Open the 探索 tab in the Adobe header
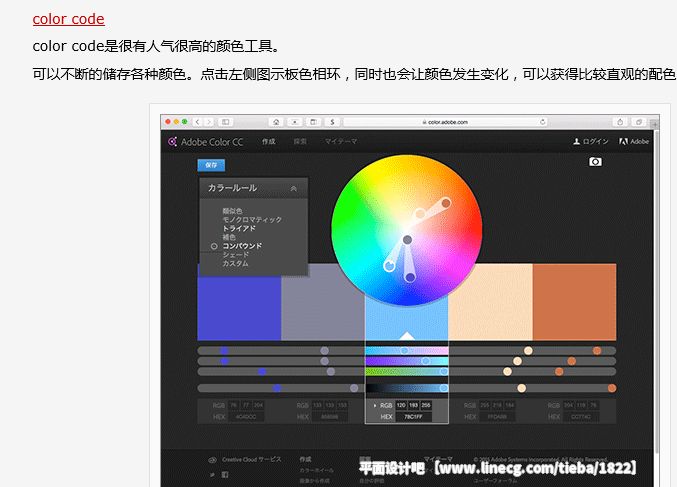This screenshot has width=677, height=487. 300,141
